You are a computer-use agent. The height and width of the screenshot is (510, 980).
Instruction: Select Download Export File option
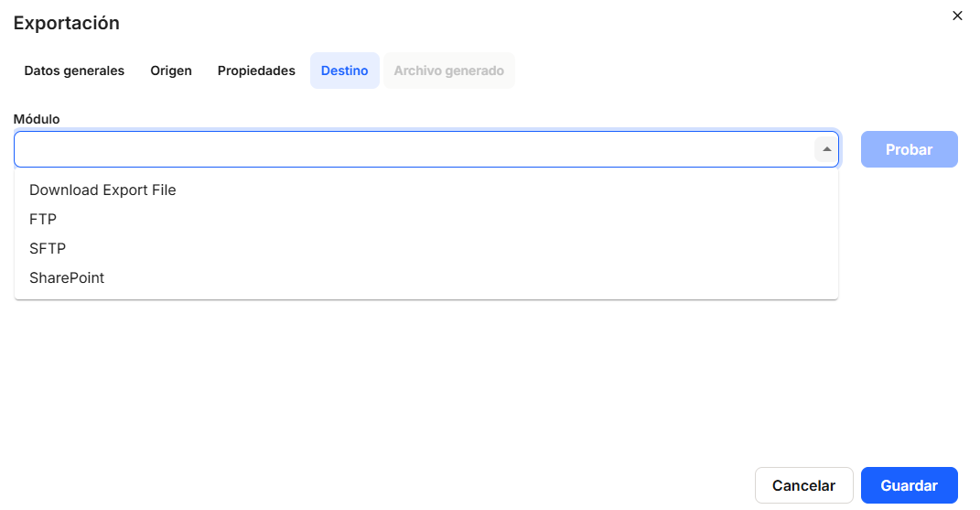[x=102, y=190]
